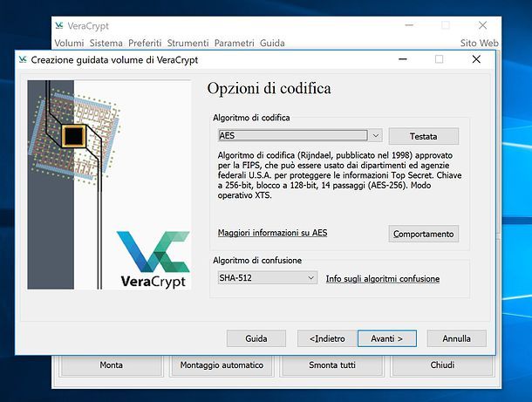This screenshot has height=402, width=532.
Task: Minimize the main VeraCrypt window
Action: [x=409, y=25]
